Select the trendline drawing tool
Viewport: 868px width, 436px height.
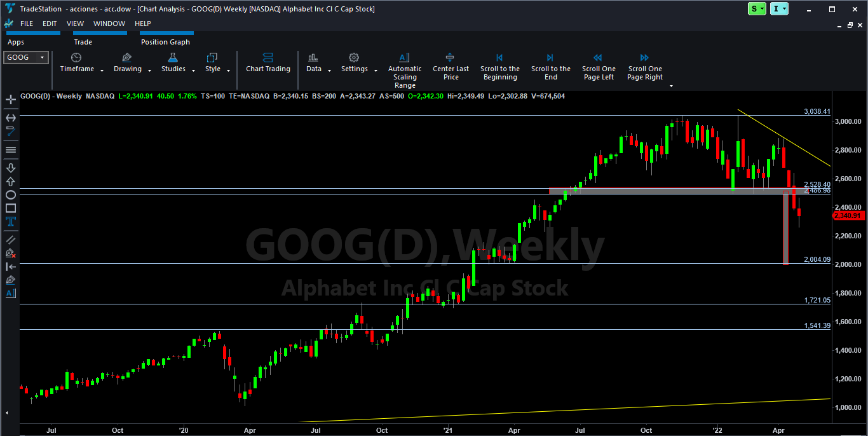[x=11, y=132]
